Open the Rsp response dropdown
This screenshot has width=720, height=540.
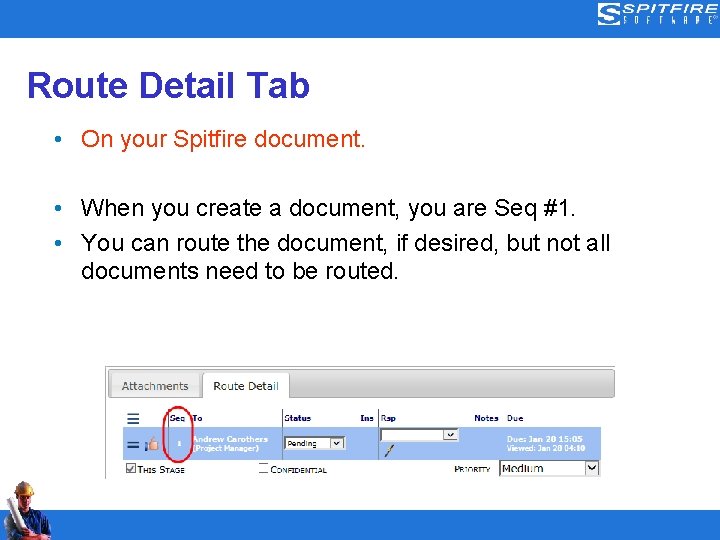[x=419, y=434]
